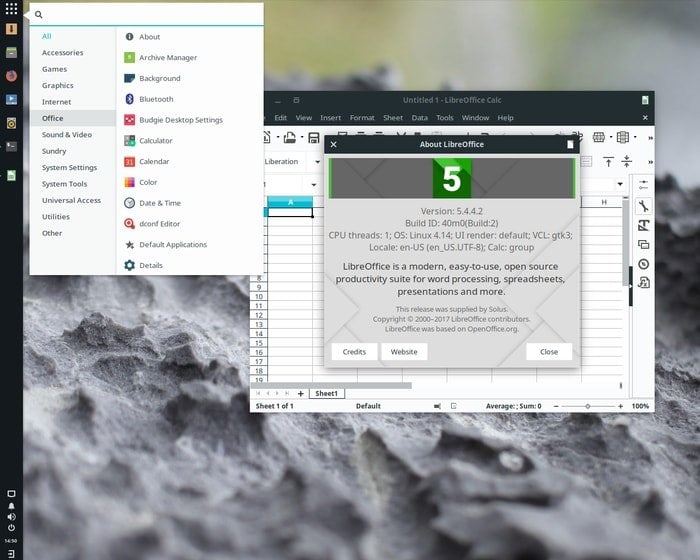Click the print icon in Calc toolbar
This screenshot has width=700, height=560.
point(290,138)
